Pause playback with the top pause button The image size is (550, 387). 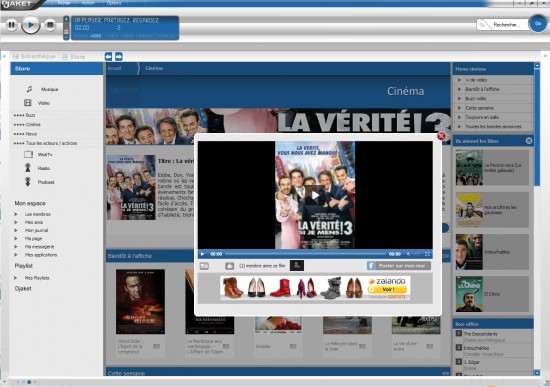12,25
